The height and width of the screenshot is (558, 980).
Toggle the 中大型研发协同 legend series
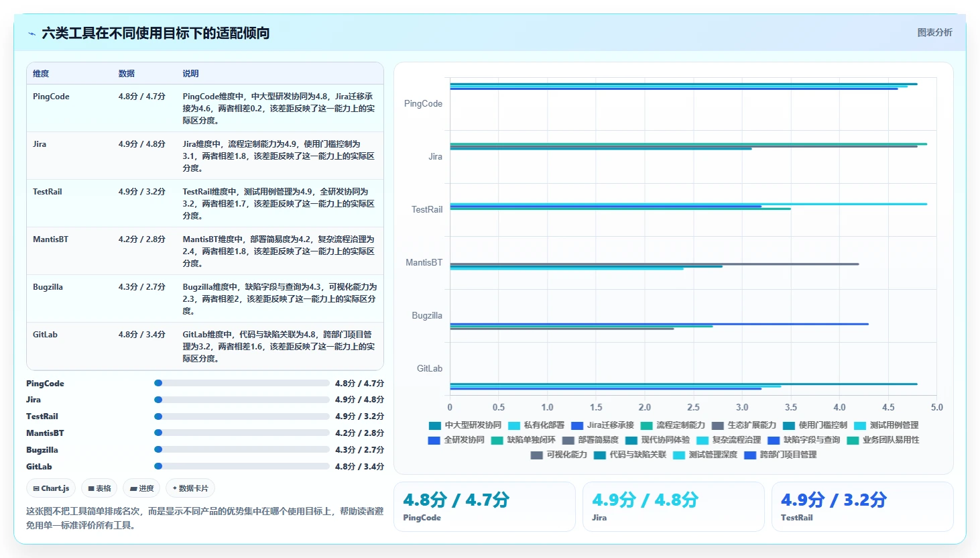(465, 425)
